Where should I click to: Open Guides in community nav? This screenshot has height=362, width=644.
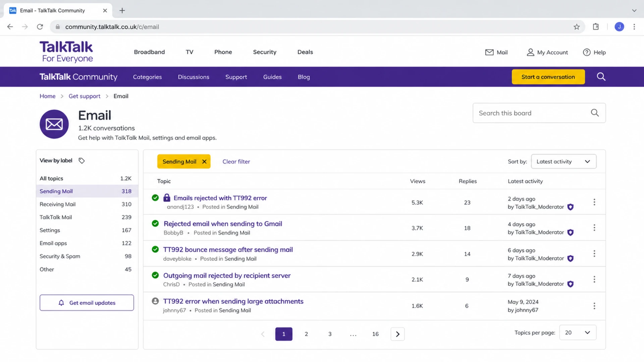point(272,77)
